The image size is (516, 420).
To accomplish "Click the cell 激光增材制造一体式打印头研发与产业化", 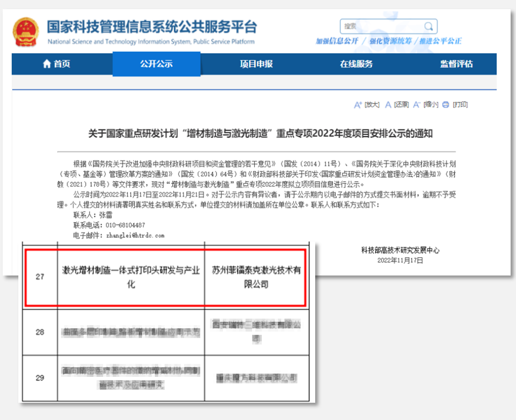I will pos(131,277).
